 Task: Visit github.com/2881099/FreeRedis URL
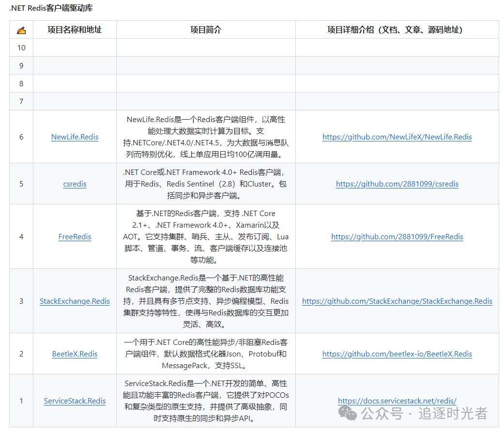click(x=397, y=236)
